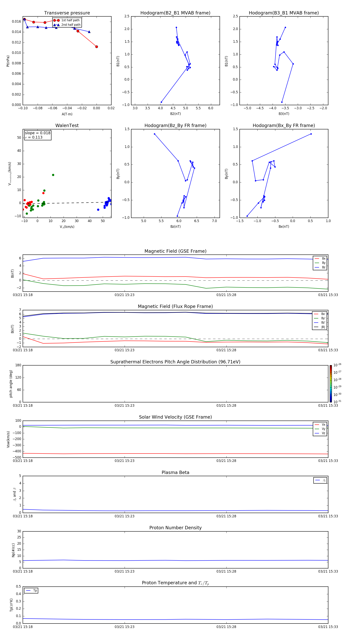This screenshot has height=644, width=351.
Task: Click the 'pitch angle (deg)' y-axis label
Action: [11, 384]
